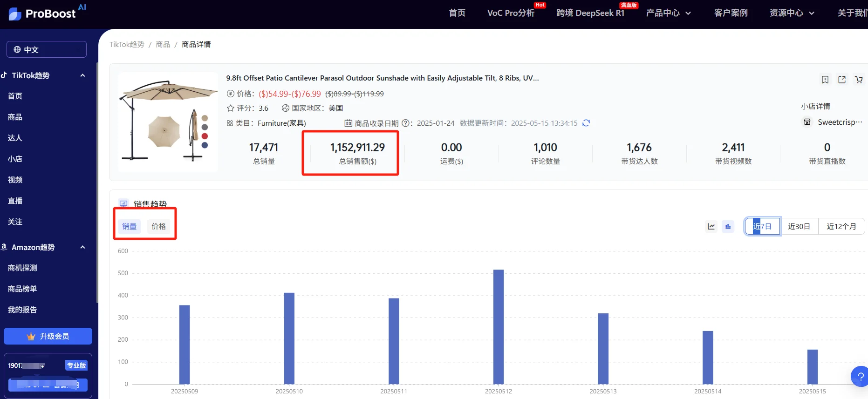
Task: Click the star icon next to 评分
Action: [x=230, y=108]
